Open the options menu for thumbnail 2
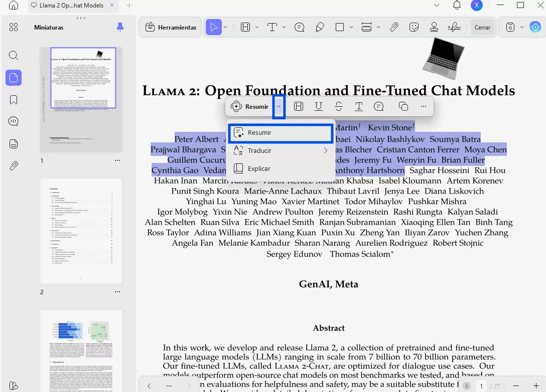 (117, 292)
